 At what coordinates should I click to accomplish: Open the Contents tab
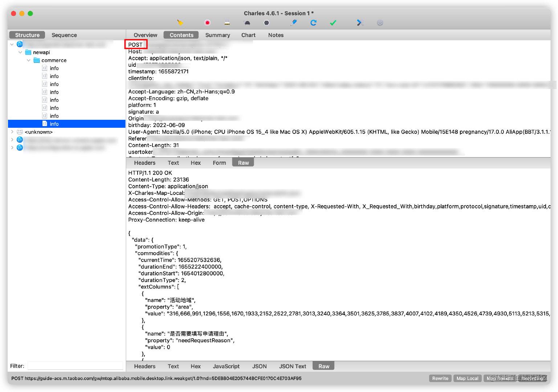pos(182,35)
